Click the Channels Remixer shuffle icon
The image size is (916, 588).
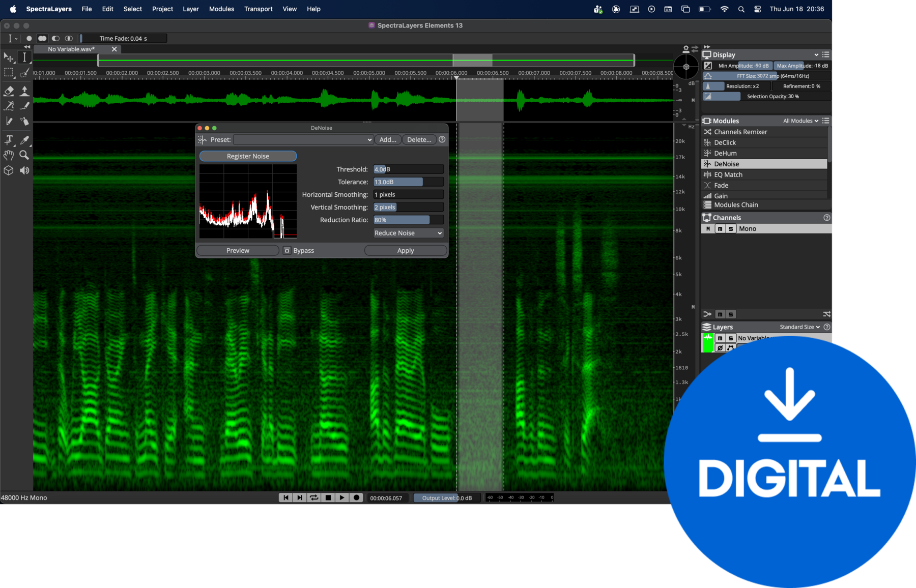pos(707,132)
